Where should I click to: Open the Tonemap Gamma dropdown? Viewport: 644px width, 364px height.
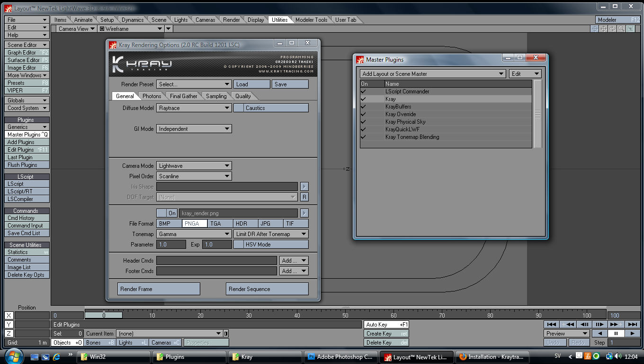tap(194, 234)
